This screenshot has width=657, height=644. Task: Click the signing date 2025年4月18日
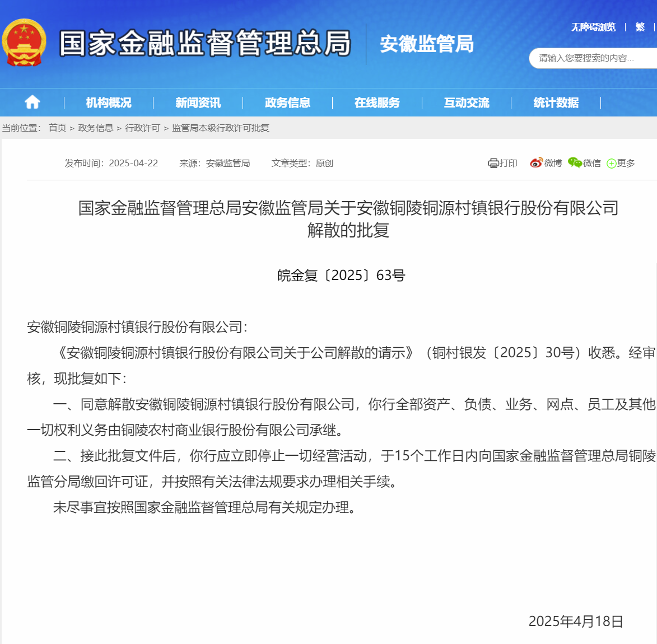point(576,622)
